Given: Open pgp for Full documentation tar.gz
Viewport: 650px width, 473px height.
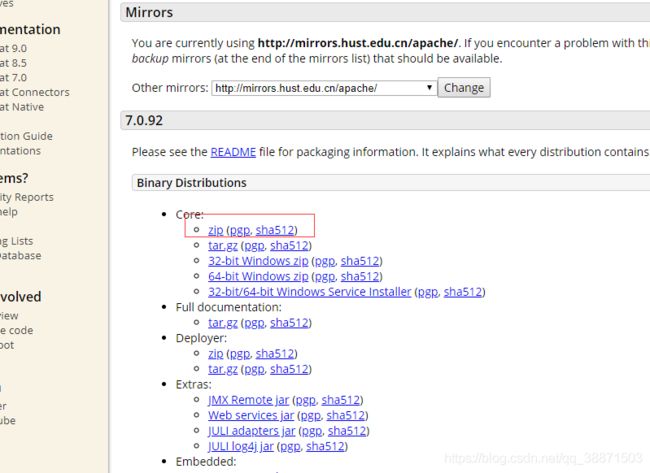Looking at the screenshot, I should 255,323.
